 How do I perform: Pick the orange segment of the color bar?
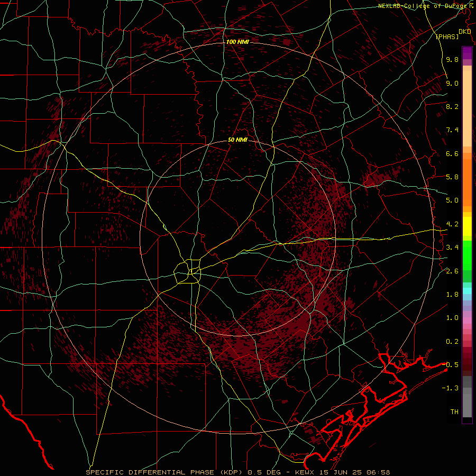click(467, 182)
